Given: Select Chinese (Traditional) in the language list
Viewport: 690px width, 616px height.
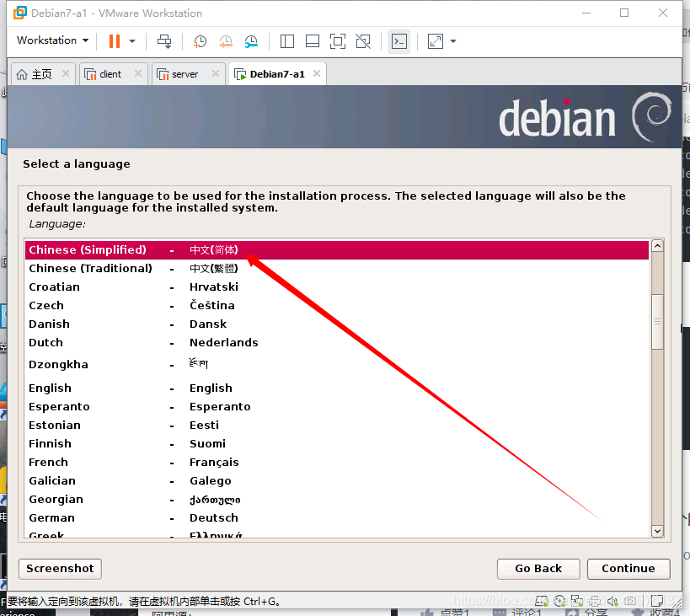Looking at the screenshot, I should (337, 269).
